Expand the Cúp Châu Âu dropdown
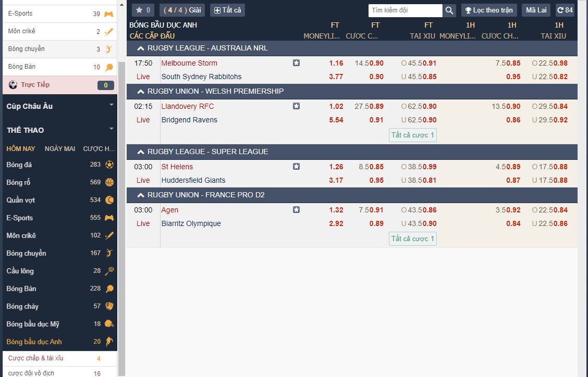588x377 pixels. click(x=111, y=106)
